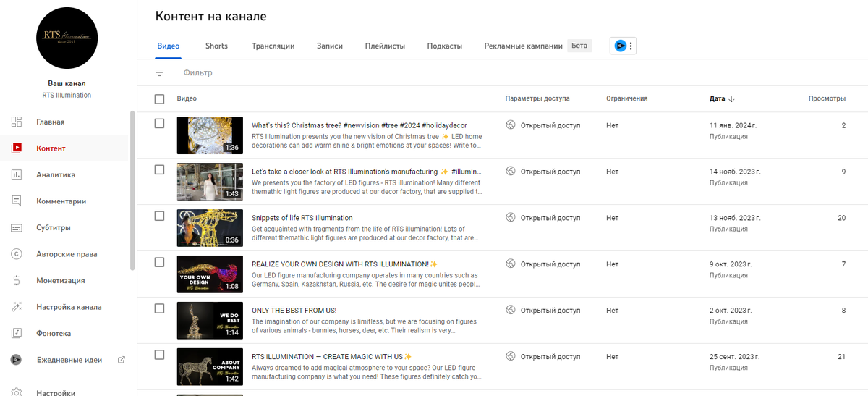
Task: Check the box for manufacturing closer look video
Action: [159, 169]
